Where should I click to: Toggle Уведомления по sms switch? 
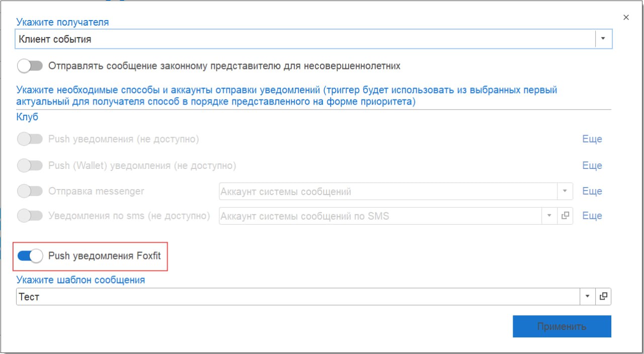click(30, 216)
